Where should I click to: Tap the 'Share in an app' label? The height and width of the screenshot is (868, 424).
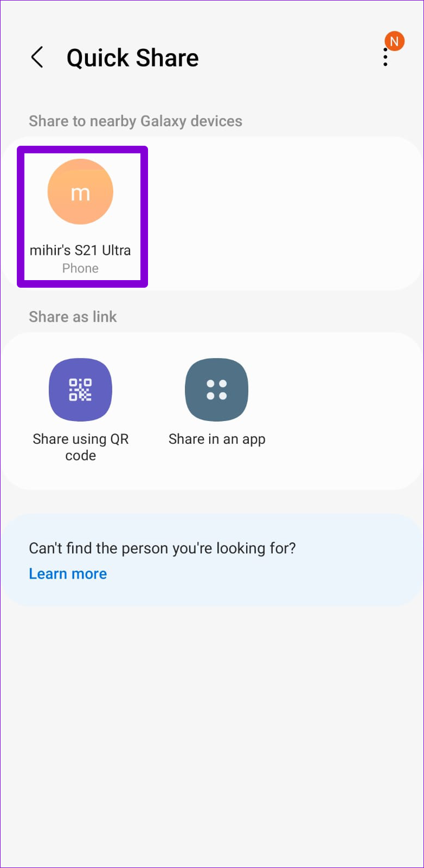[x=217, y=439]
